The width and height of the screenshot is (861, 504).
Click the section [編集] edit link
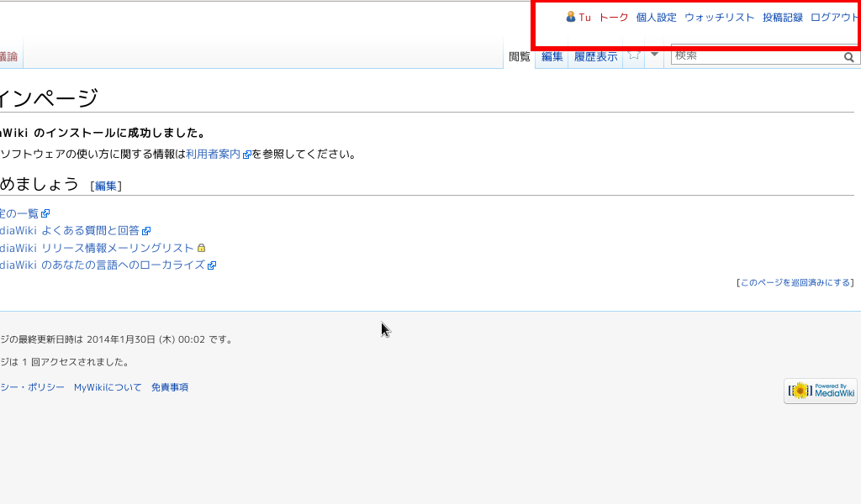106,186
